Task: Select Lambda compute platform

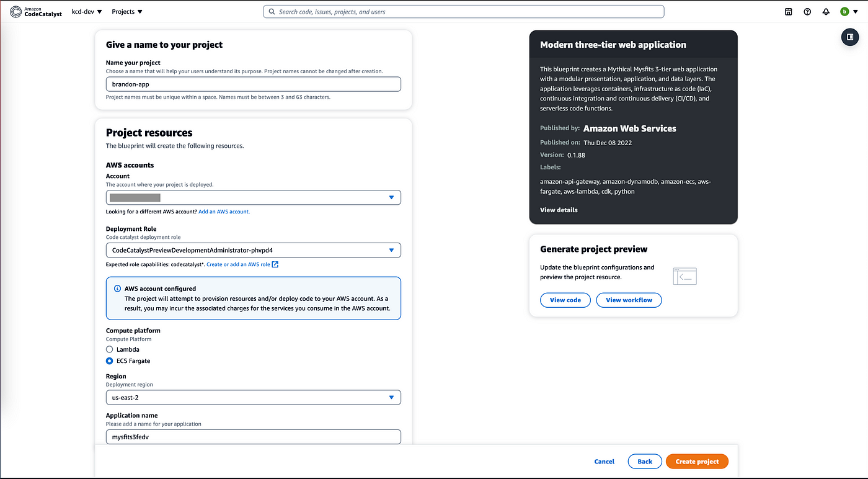Action: tap(110, 349)
